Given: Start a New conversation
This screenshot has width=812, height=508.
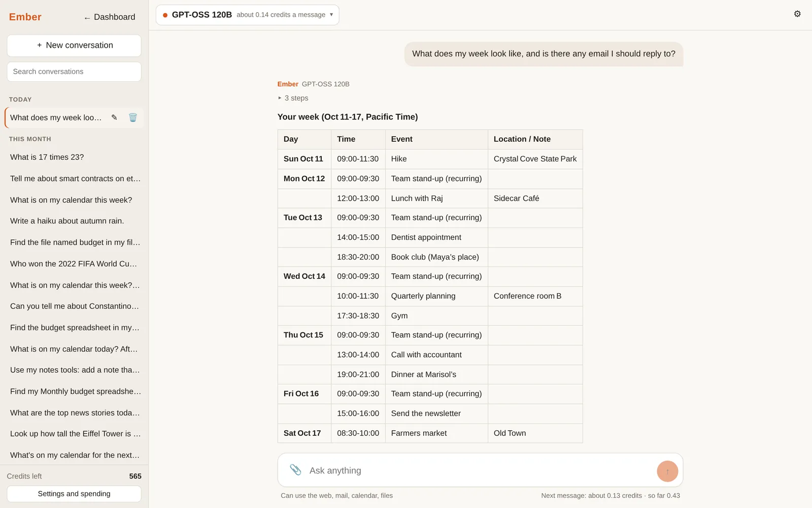Looking at the screenshot, I should point(74,45).
